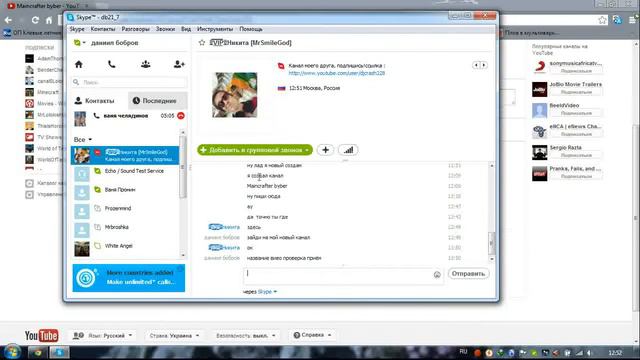The image size is (640, 360).
Task: Open Skype in the taskbar
Action: point(59,353)
